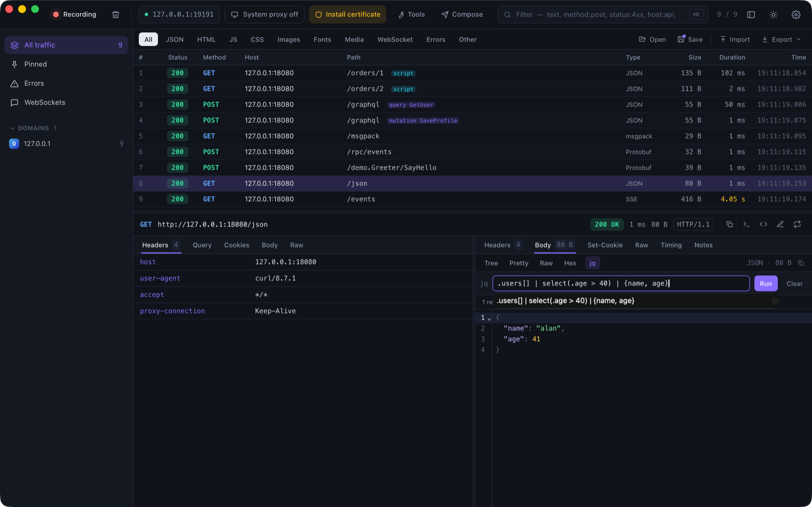
Task: Select the Pinned sidebar item
Action: (66, 64)
